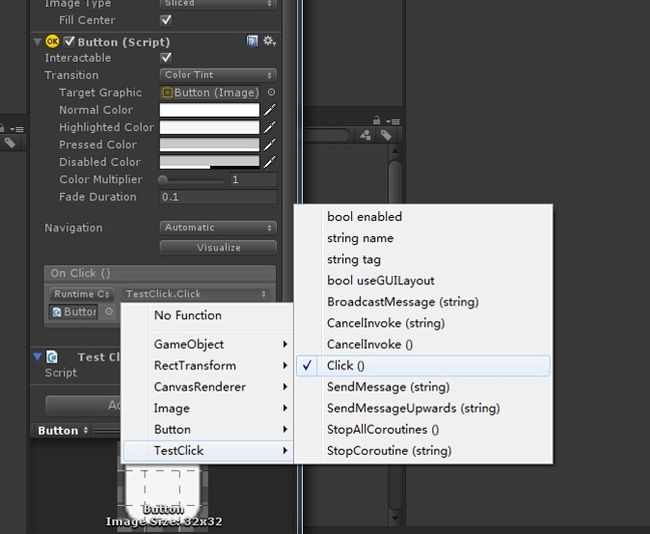Screen dimensions: 650x534
Task: Select bool useGUILayout entry
Action: [x=423, y=280]
